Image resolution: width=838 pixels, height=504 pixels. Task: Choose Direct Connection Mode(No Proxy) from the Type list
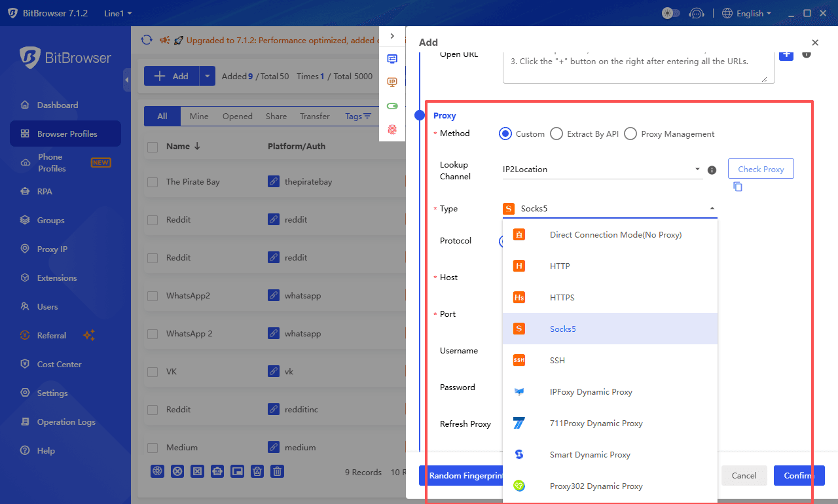(610, 234)
